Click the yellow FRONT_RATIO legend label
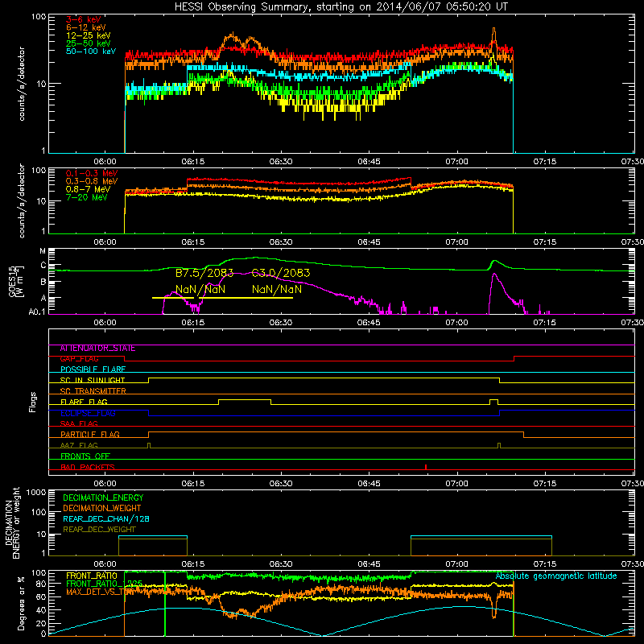 (92, 576)
